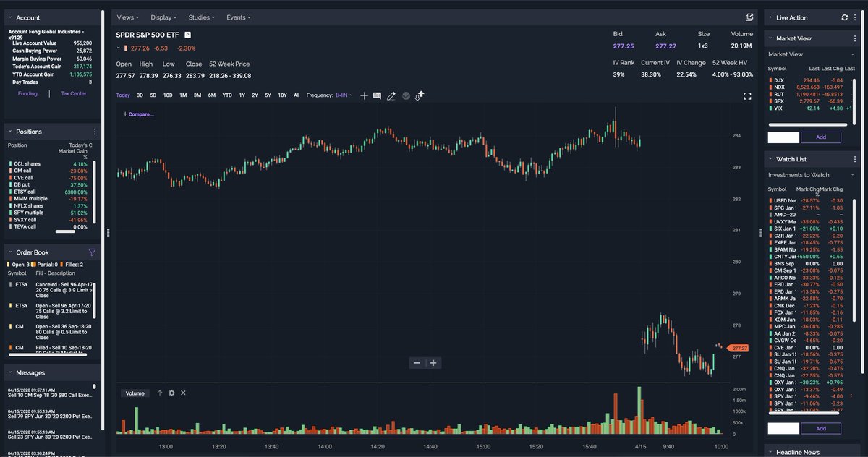
Task: Collapse the Account panel
Action: pos(10,17)
